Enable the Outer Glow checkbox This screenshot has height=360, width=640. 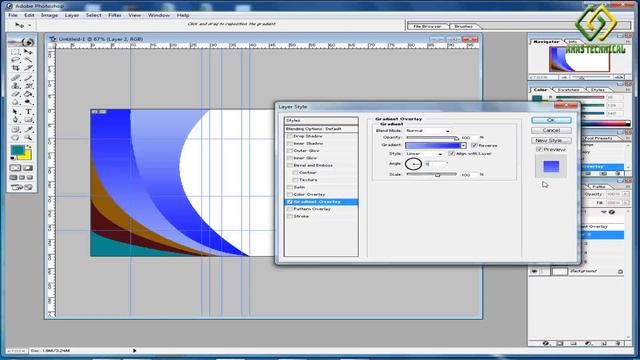point(290,151)
